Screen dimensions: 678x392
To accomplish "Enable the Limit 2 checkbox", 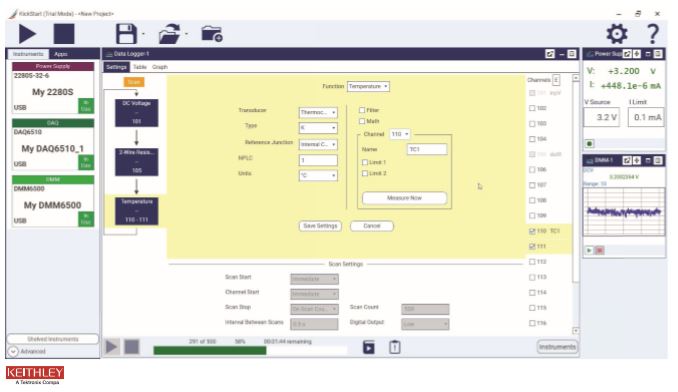I will coord(365,173).
